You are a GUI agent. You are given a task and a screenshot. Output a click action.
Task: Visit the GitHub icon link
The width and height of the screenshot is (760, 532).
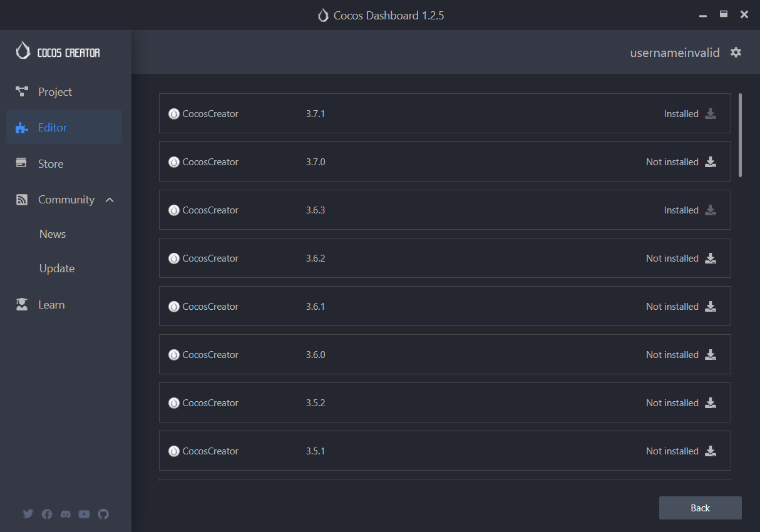point(103,514)
